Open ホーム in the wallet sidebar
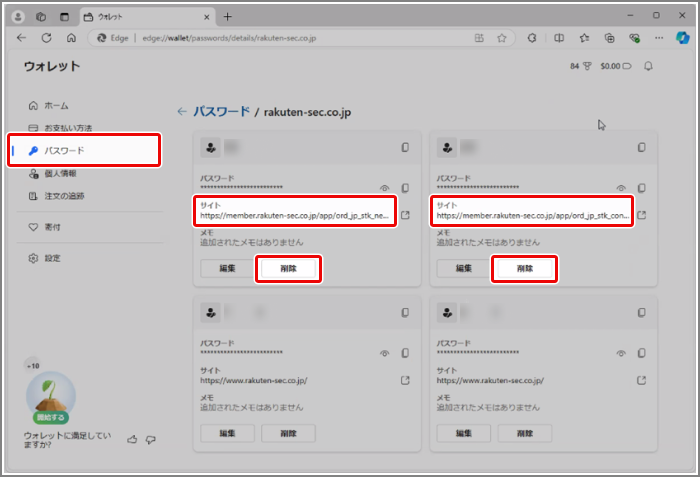 click(49, 106)
